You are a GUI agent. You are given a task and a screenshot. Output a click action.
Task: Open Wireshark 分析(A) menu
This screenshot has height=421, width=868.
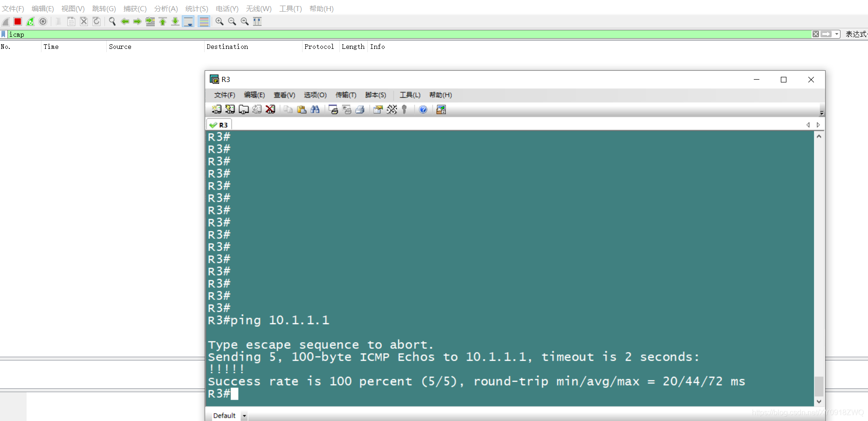coord(166,8)
